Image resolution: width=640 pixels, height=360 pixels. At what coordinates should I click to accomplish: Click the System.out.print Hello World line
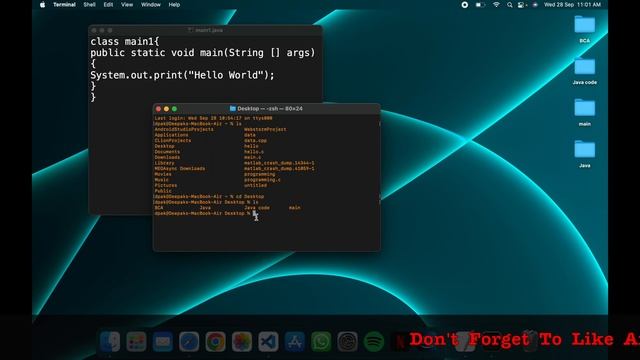click(182, 75)
